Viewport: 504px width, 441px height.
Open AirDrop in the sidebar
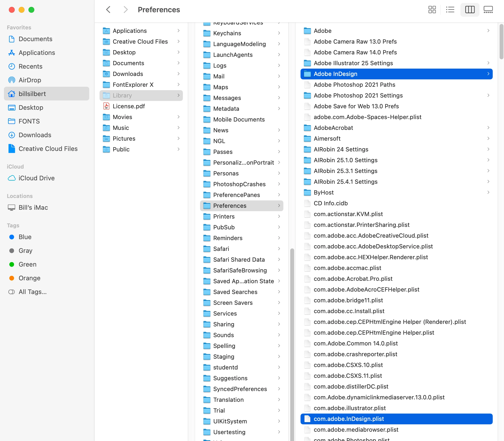(x=30, y=80)
